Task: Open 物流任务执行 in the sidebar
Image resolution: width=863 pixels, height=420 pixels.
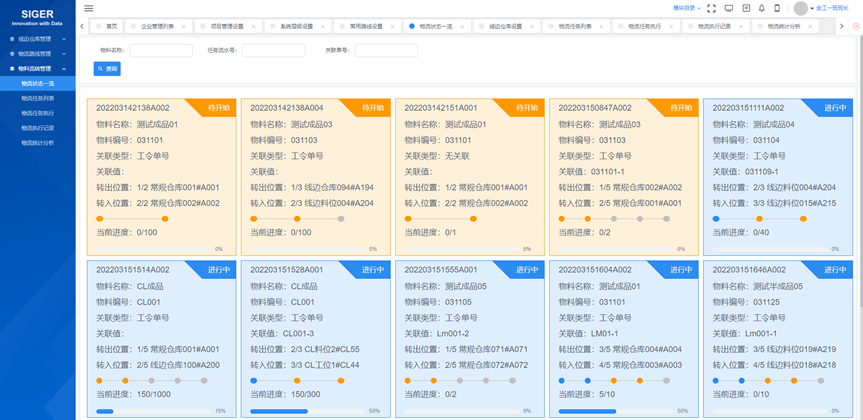Action: coord(37,113)
